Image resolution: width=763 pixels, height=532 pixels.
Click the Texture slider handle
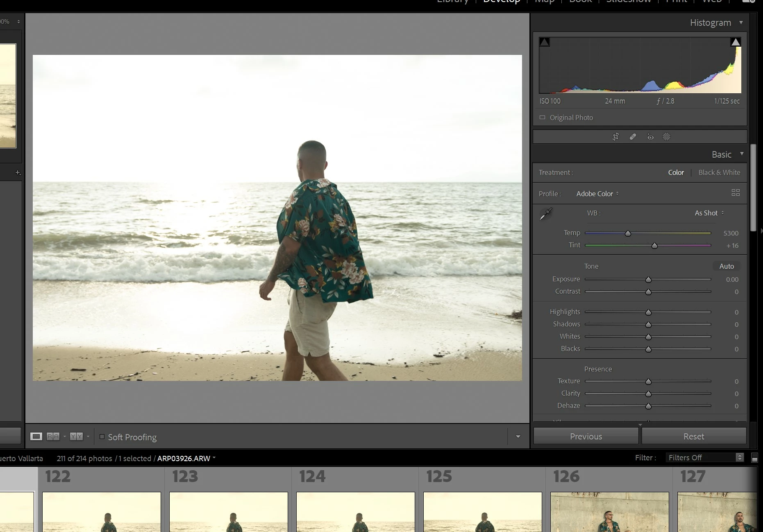648,381
